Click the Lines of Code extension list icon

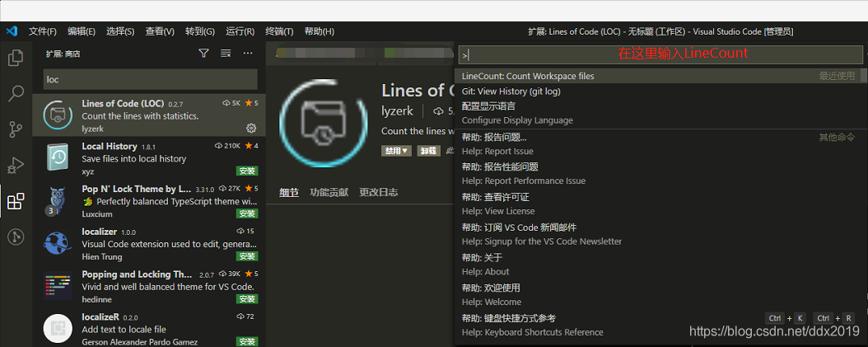point(58,115)
